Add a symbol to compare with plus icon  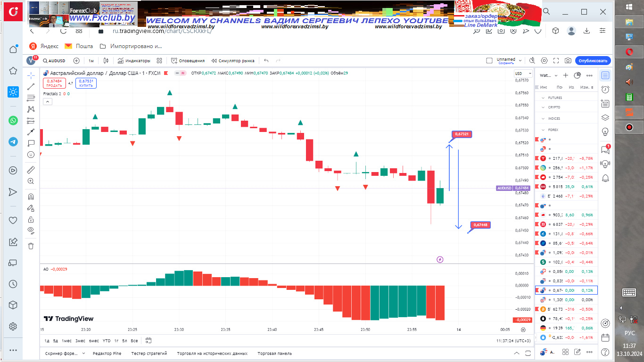pos(76,61)
